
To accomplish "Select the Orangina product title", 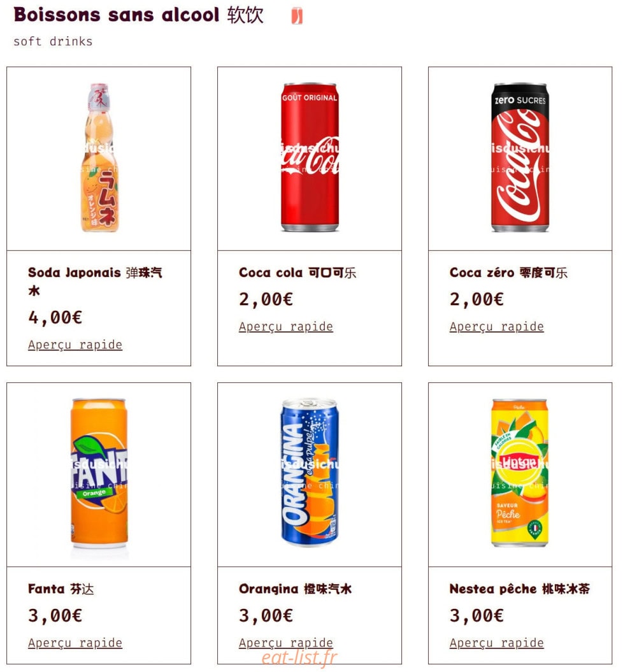I will click(295, 589).
